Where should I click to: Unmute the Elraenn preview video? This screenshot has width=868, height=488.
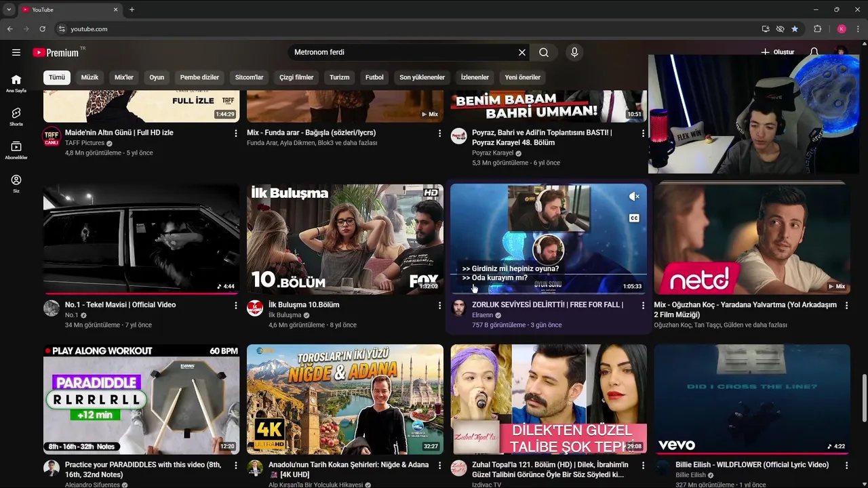[634, 197]
